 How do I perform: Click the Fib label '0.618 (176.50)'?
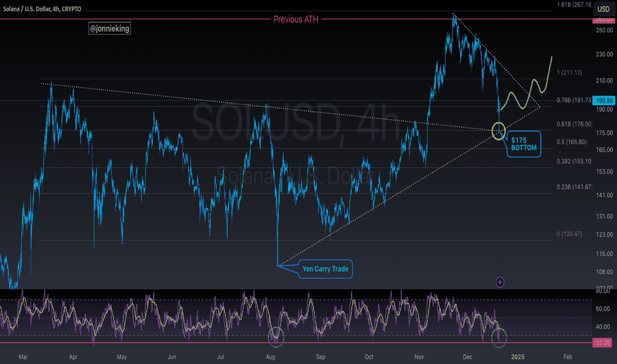click(x=575, y=124)
